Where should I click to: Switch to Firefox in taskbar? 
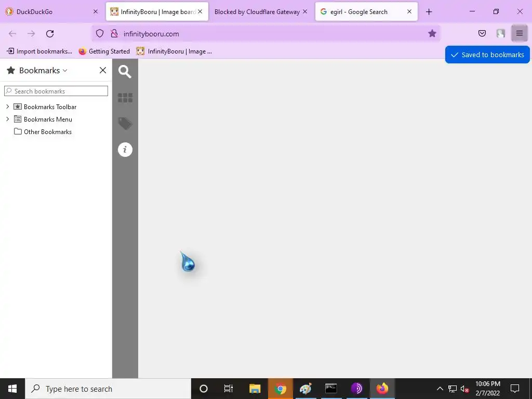point(382,389)
